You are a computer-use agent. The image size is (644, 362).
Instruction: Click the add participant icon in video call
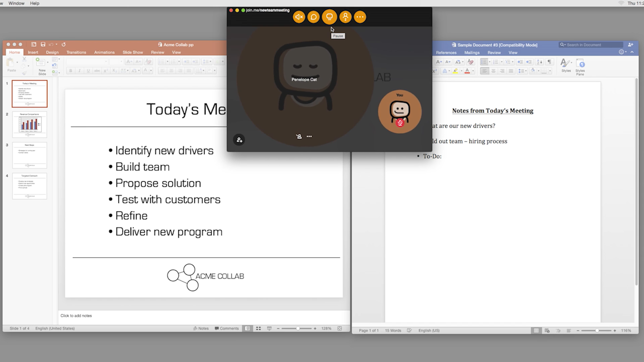(x=239, y=140)
